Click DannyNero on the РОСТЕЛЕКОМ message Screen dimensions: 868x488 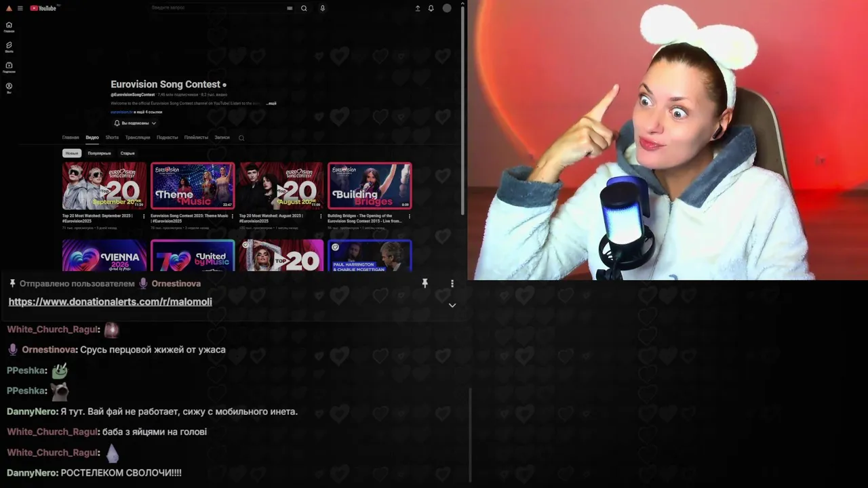tap(33, 472)
